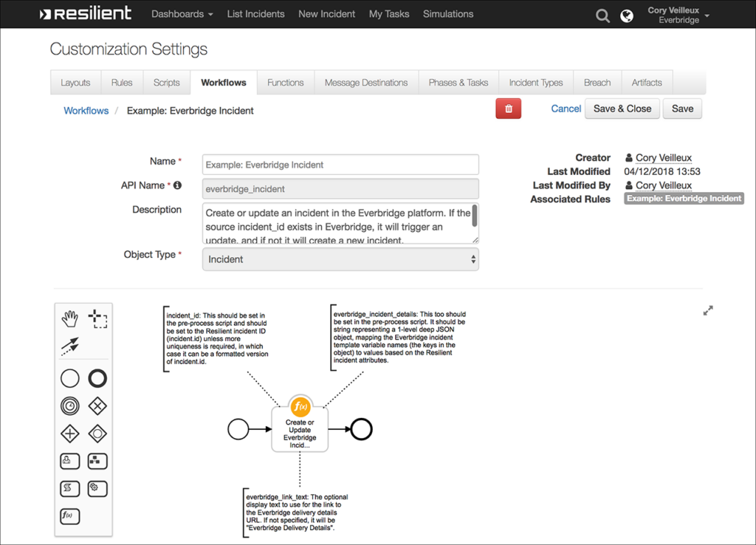
Task: Add a service task from palette
Action: tap(97, 489)
